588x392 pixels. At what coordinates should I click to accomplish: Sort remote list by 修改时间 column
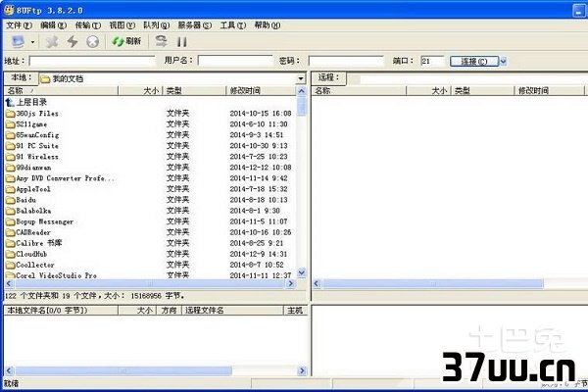tap(549, 91)
